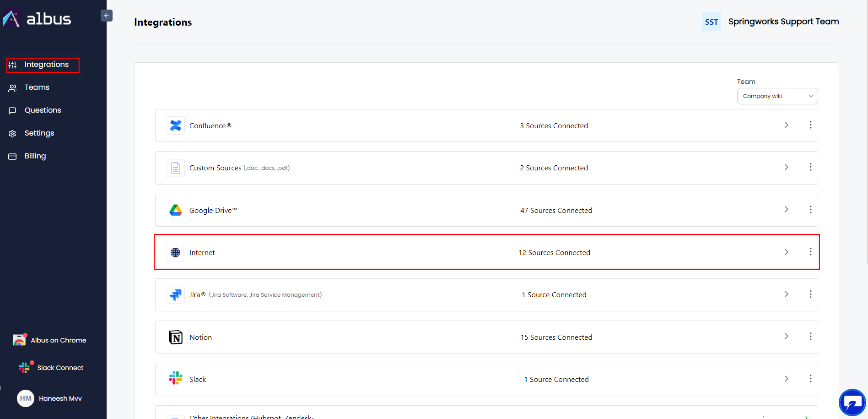Expand the Confluence row chevron
This screenshot has width=868, height=419.
point(787,125)
